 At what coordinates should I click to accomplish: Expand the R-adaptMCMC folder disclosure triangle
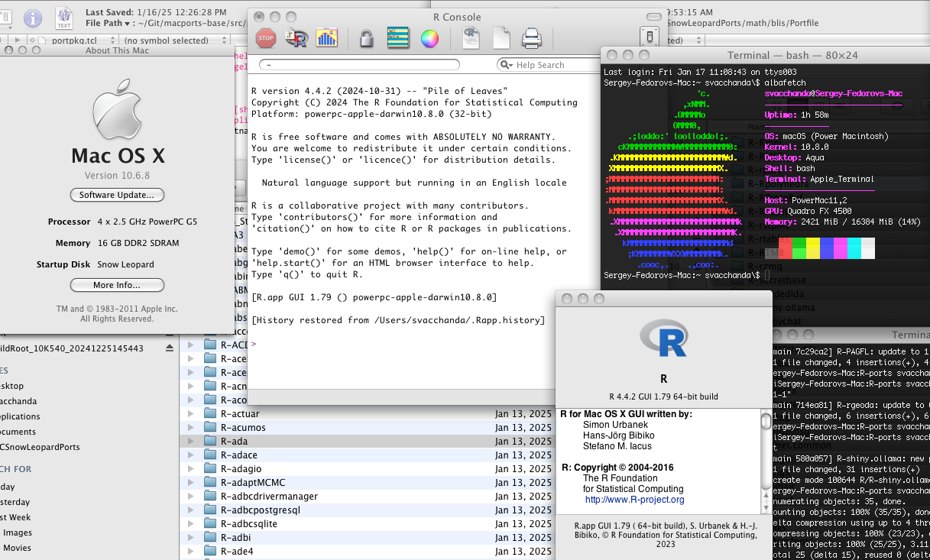click(x=192, y=483)
